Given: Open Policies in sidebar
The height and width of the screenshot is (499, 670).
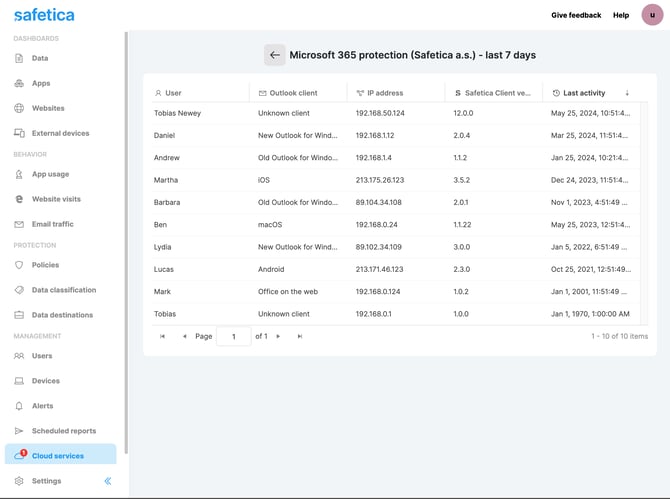Looking at the screenshot, I should tap(45, 265).
